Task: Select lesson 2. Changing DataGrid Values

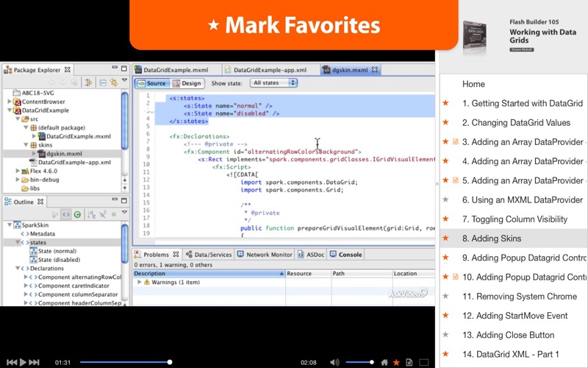Action: click(516, 122)
